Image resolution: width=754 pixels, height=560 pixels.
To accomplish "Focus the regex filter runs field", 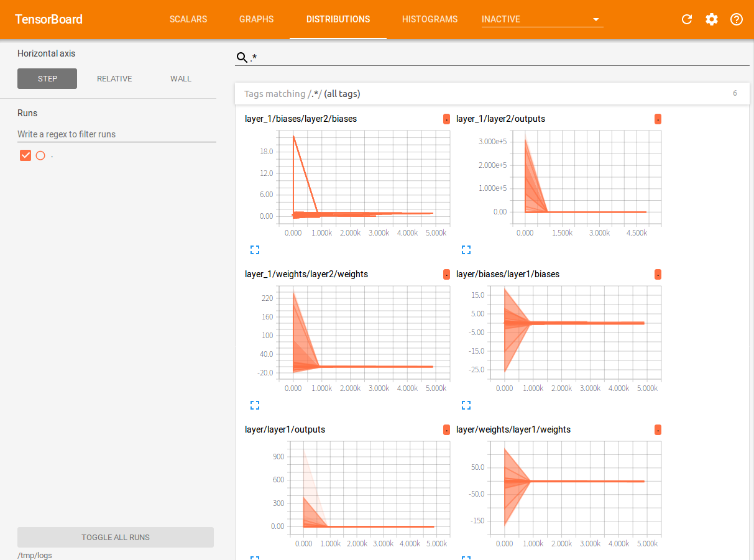I will (x=117, y=134).
